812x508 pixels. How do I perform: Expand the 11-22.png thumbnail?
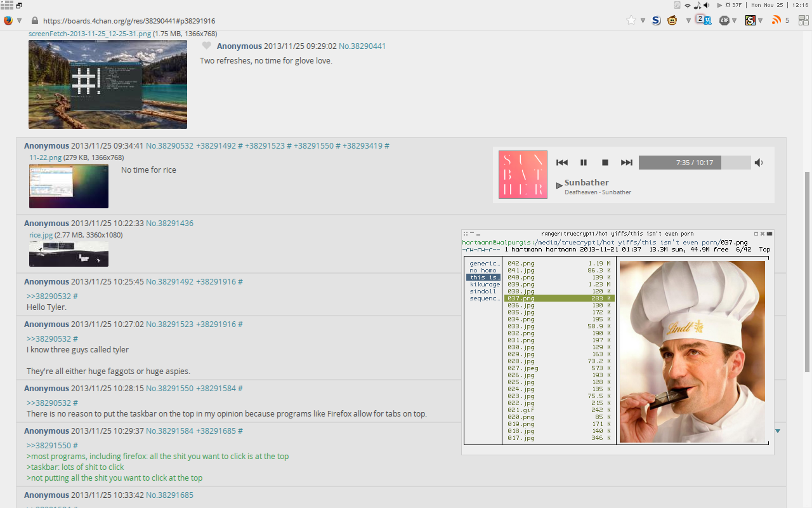69,186
